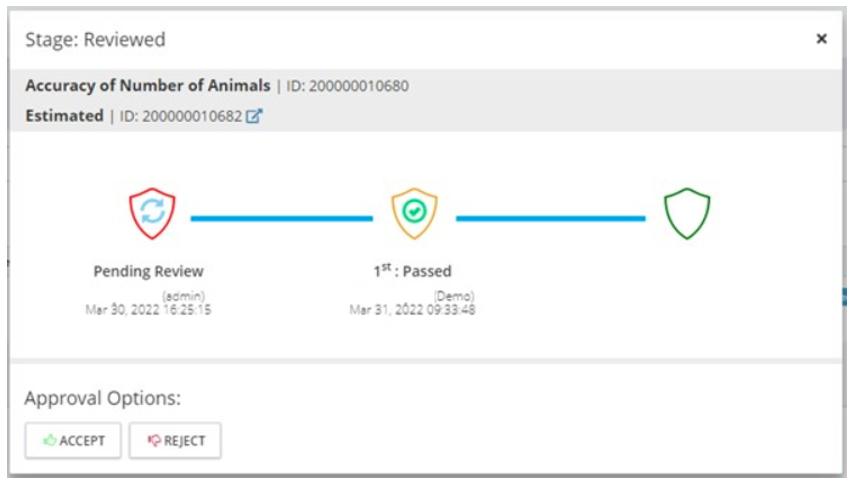The image size is (850, 485).
Task: Open the external link icon beside Estimated ID
Action: click(x=255, y=116)
